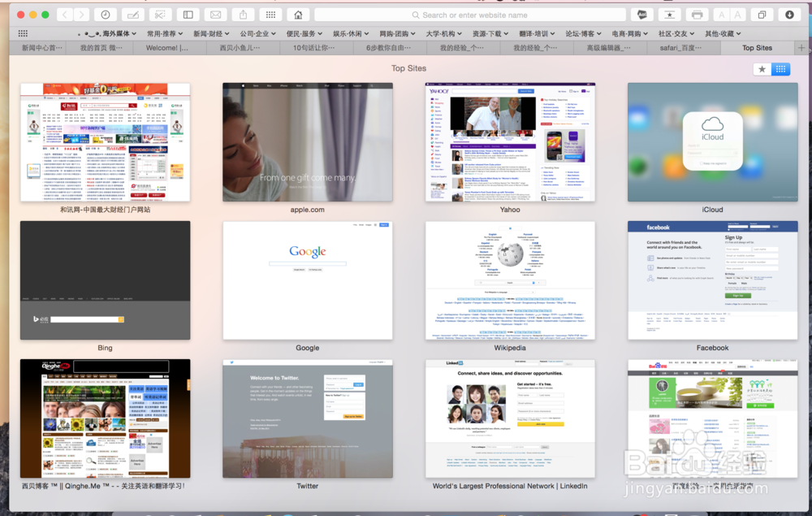Expand the 社区·交友 bookmarks folder

(676, 33)
